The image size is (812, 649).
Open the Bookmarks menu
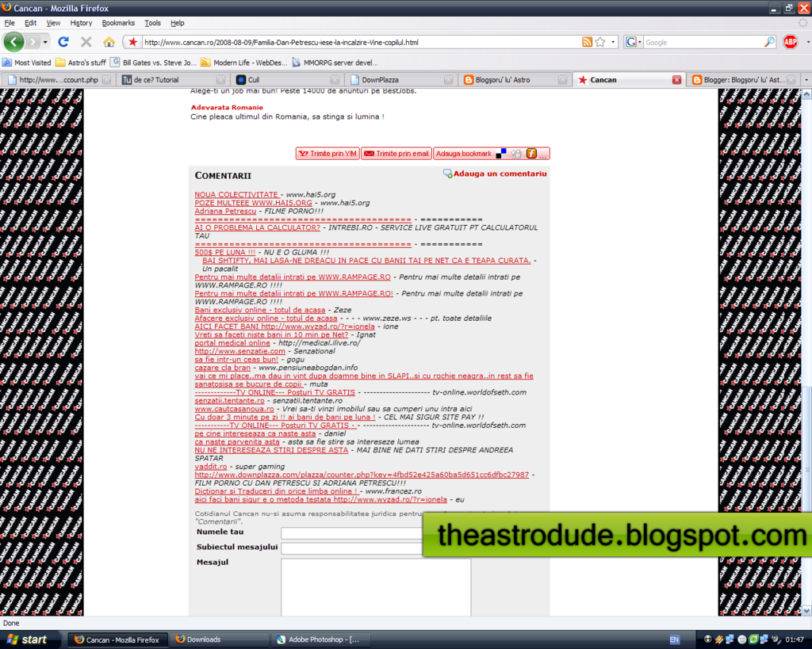(118, 23)
